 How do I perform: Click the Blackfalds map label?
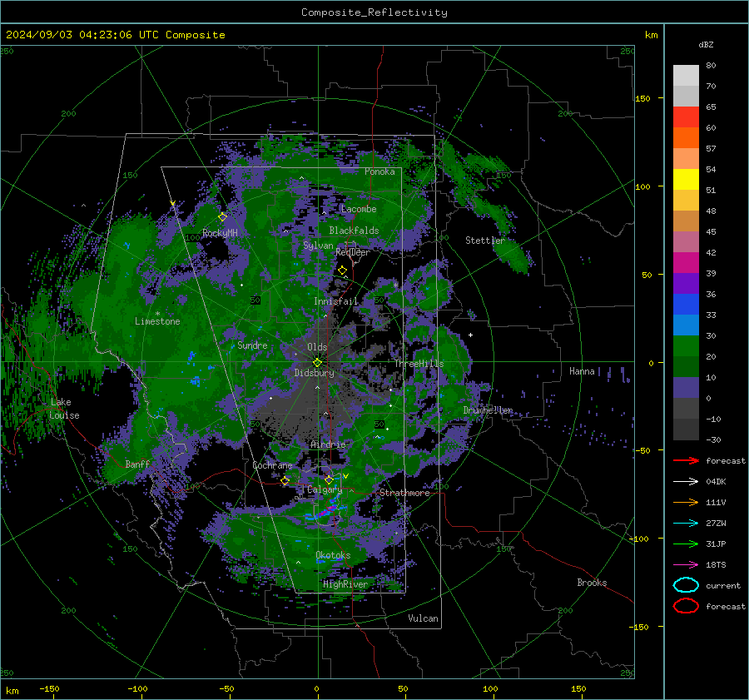click(354, 231)
